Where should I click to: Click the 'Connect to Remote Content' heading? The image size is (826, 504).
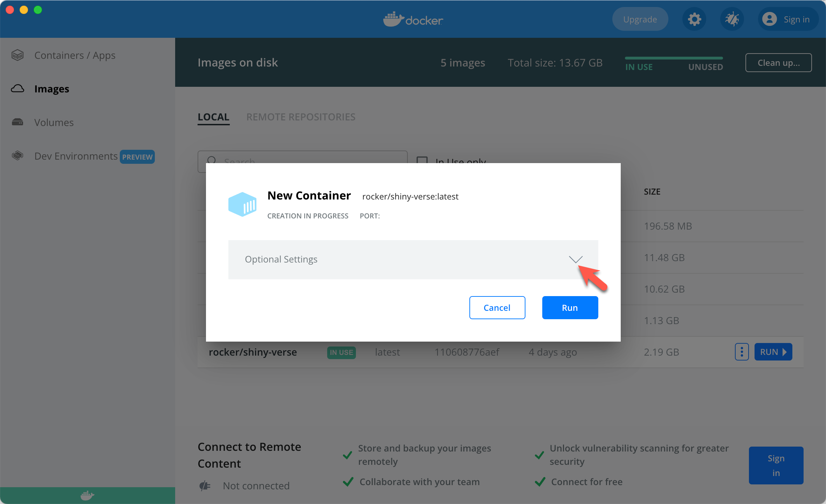click(x=249, y=455)
